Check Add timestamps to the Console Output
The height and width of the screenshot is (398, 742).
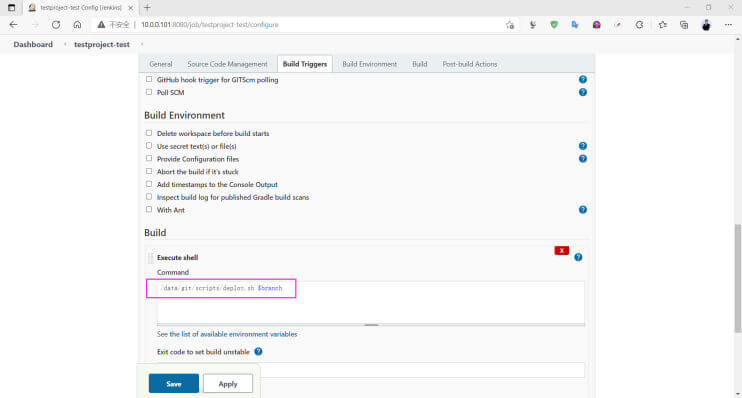tap(149, 184)
